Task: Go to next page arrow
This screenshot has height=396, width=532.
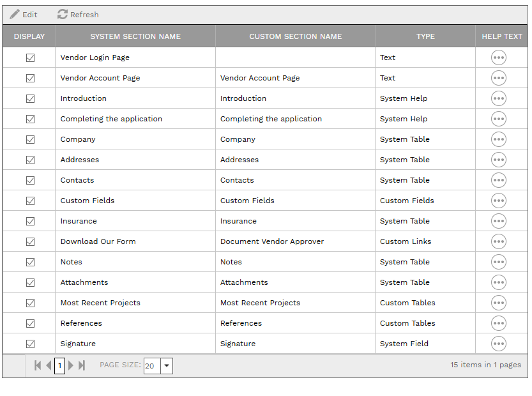Action: [x=70, y=365]
